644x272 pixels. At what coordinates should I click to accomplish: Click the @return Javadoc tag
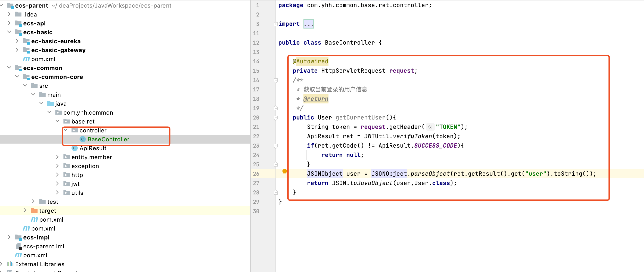pos(316,99)
